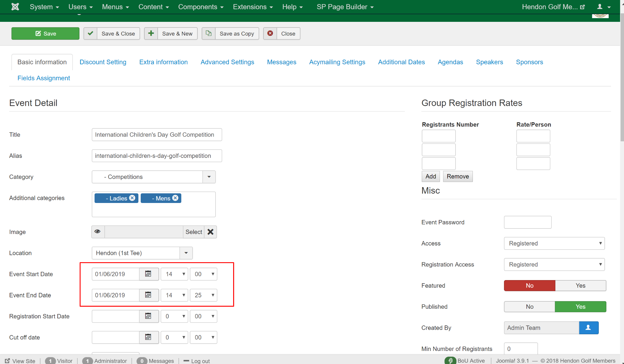Click the Joomla logo icon
624x364 pixels.
click(x=15, y=7)
